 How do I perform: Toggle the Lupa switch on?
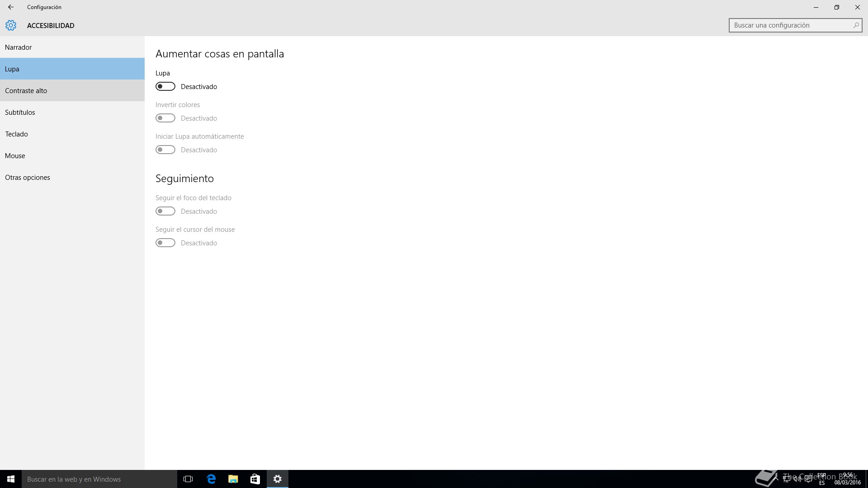coord(165,86)
